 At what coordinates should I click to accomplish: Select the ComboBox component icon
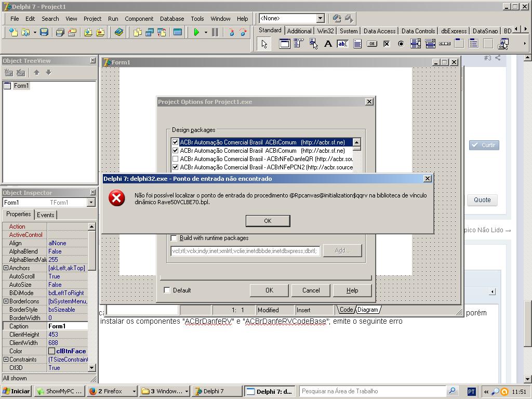430,44
